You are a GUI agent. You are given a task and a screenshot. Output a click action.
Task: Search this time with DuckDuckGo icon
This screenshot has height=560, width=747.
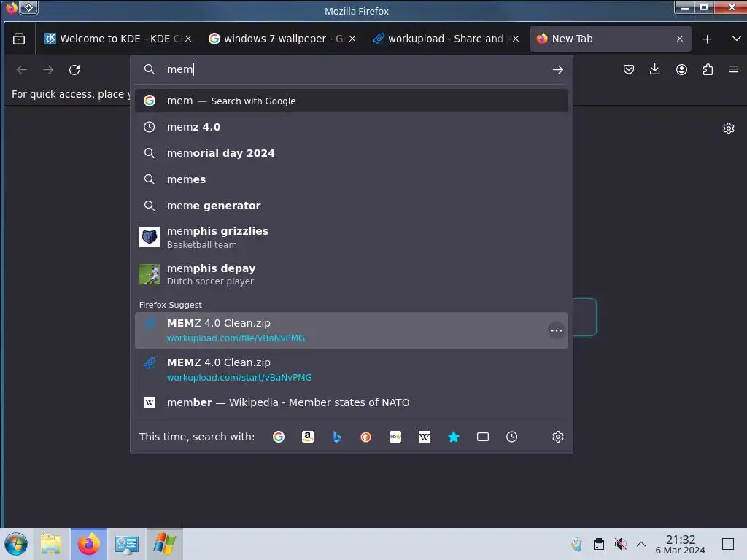[366, 437]
